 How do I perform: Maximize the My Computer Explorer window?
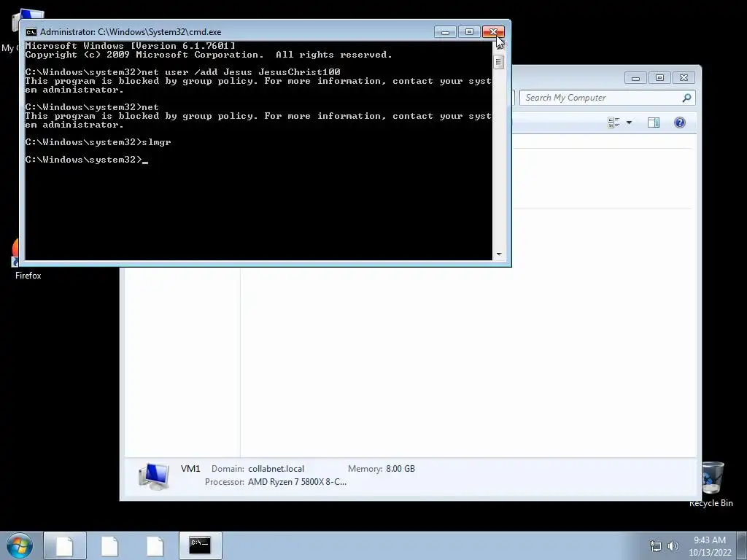pyautogui.click(x=659, y=77)
